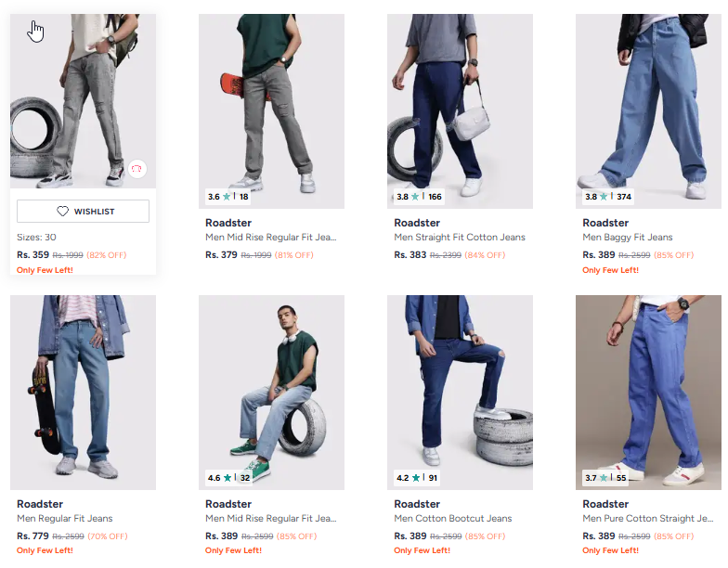Open image of model holding black skateboard
The height and width of the screenshot is (568, 728).
coord(83,392)
